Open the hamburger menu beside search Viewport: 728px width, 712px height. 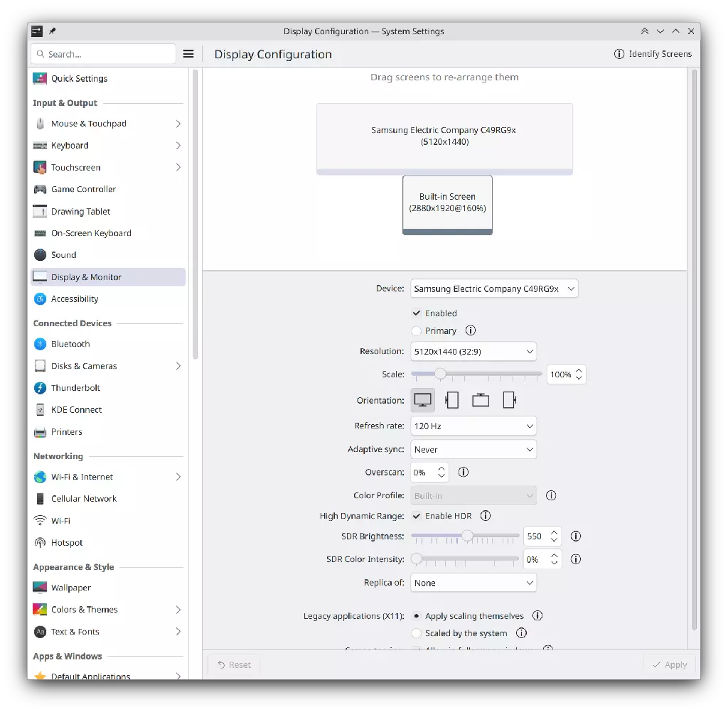click(188, 54)
